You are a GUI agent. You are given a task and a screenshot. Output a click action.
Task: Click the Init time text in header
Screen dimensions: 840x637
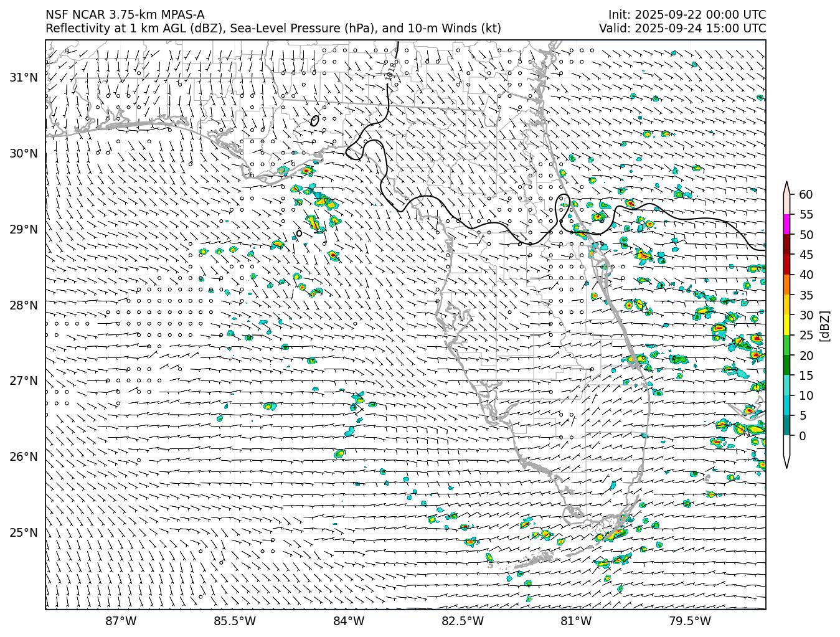[x=687, y=15]
